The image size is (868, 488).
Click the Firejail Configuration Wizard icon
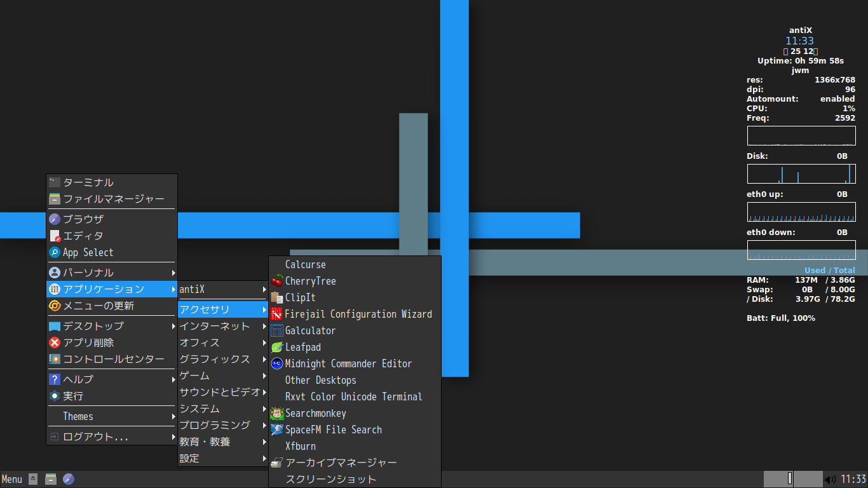pyautogui.click(x=277, y=314)
